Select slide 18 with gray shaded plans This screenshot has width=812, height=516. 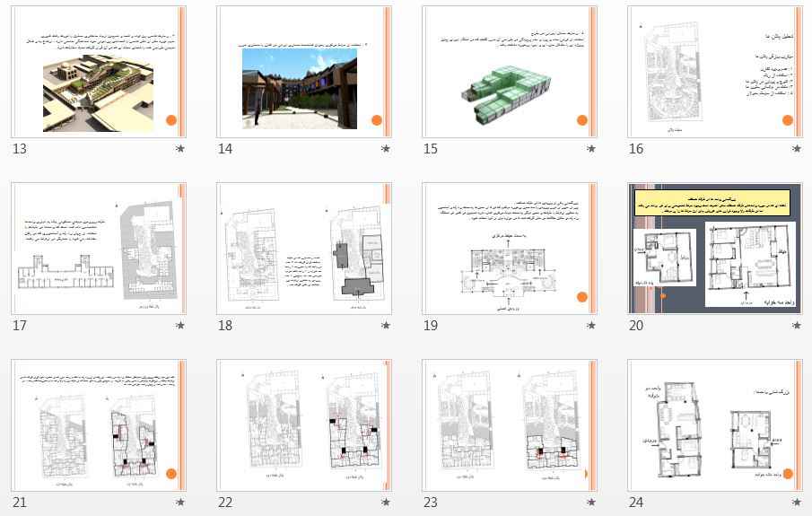pyautogui.click(x=304, y=249)
